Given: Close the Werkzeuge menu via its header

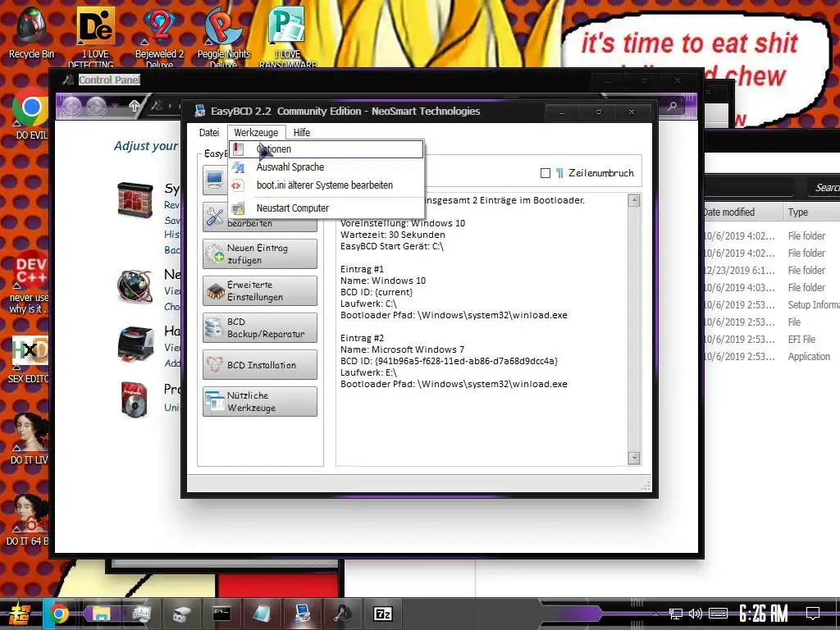Looking at the screenshot, I should [x=256, y=132].
